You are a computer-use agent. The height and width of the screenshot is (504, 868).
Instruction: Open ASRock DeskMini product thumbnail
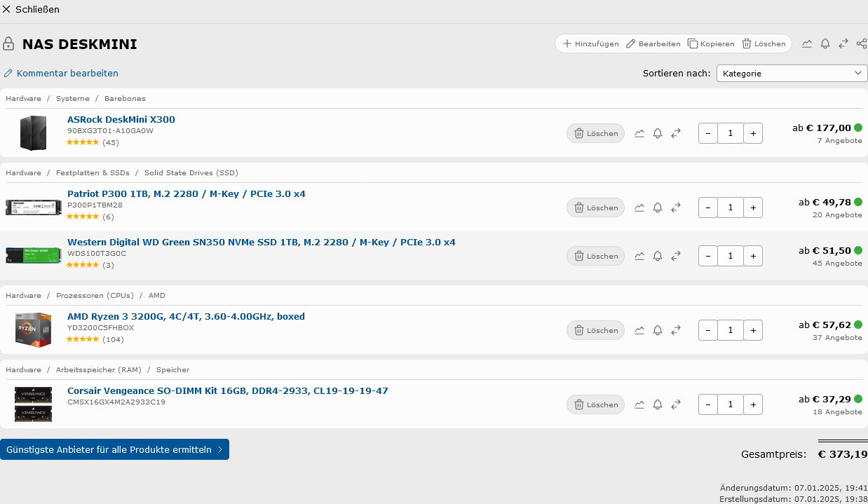click(x=33, y=132)
